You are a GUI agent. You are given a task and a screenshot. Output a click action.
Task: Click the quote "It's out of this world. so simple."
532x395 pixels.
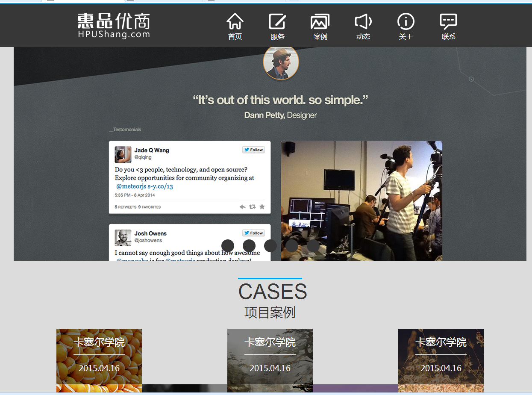[280, 100]
